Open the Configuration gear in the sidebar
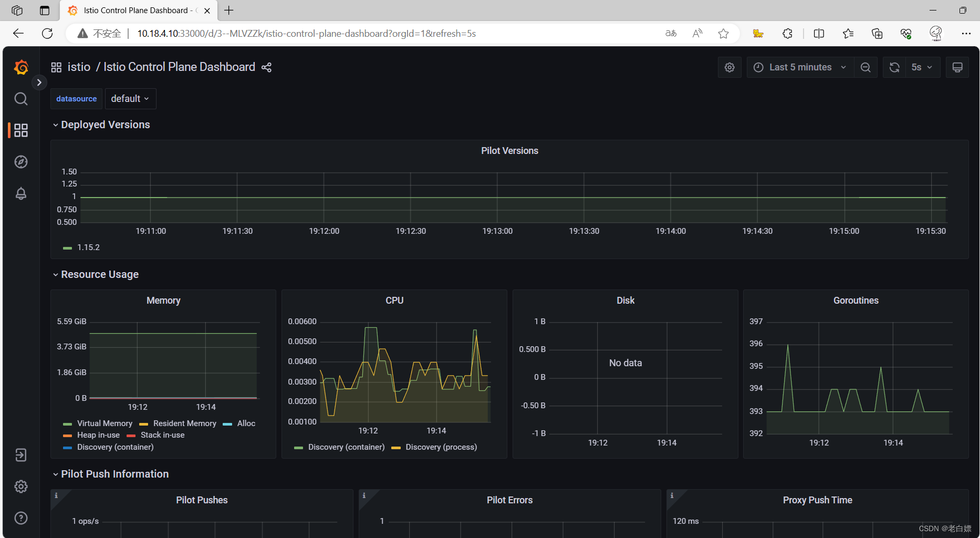980x538 pixels. click(x=21, y=487)
